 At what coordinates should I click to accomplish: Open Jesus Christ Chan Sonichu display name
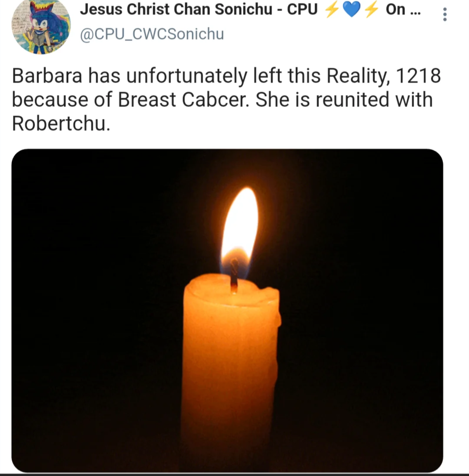click(176, 9)
